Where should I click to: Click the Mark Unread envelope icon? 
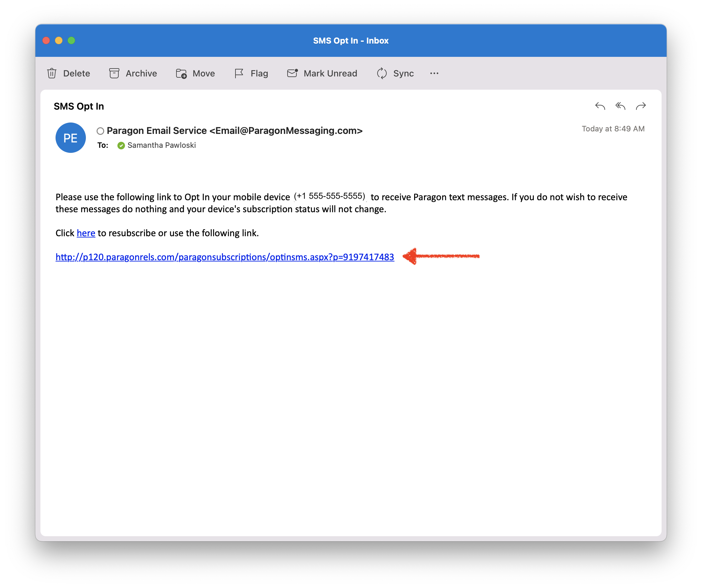coord(293,73)
